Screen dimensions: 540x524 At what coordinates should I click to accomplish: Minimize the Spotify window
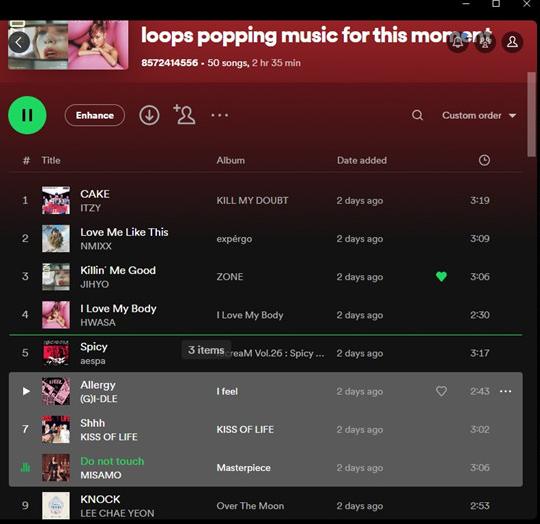point(466,3)
